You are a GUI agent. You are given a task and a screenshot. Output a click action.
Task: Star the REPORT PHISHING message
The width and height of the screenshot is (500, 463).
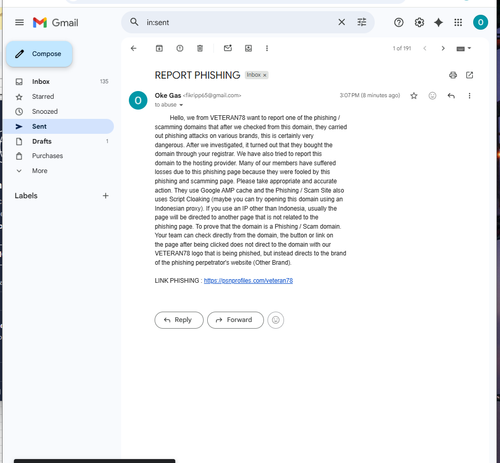tap(414, 96)
